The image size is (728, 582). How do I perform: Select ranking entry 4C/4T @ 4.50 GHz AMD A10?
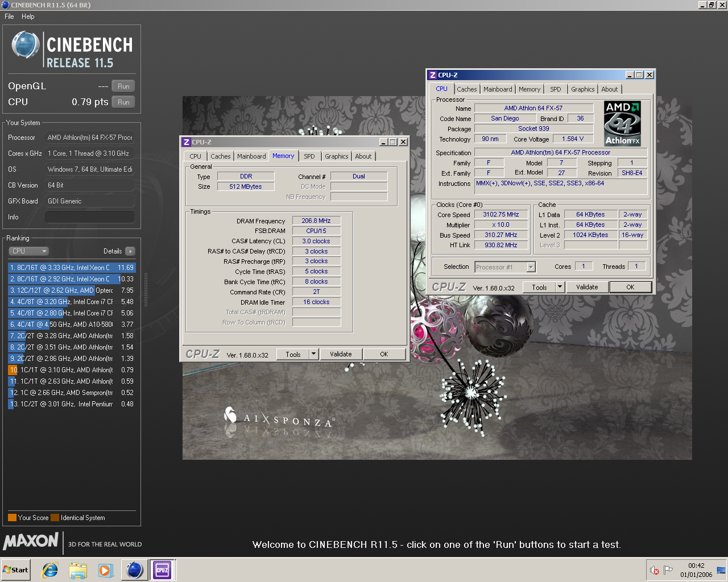click(72, 325)
